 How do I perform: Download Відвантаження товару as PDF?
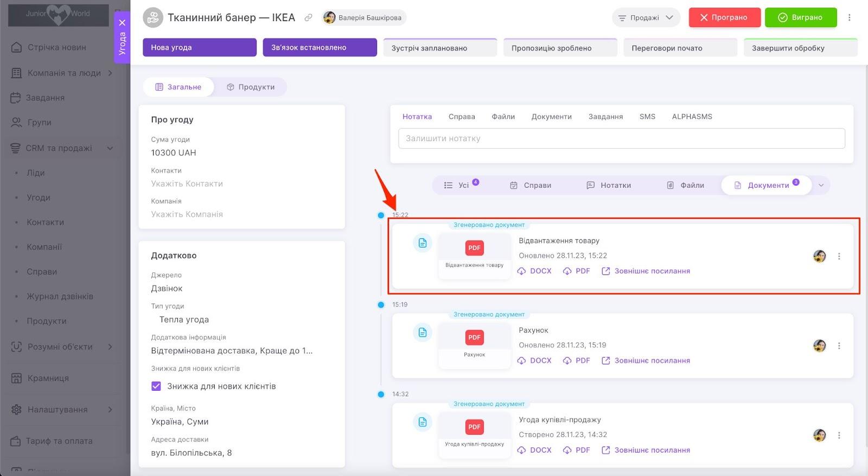point(576,271)
